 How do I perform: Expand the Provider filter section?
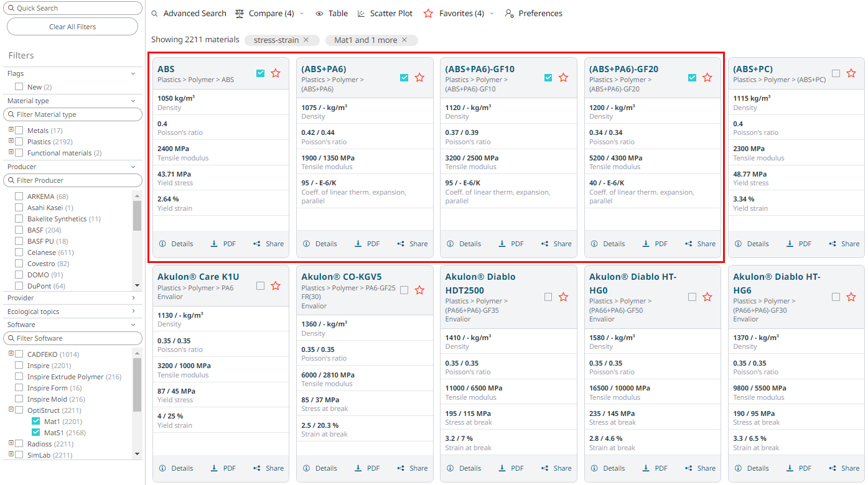(x=133, y=298)
